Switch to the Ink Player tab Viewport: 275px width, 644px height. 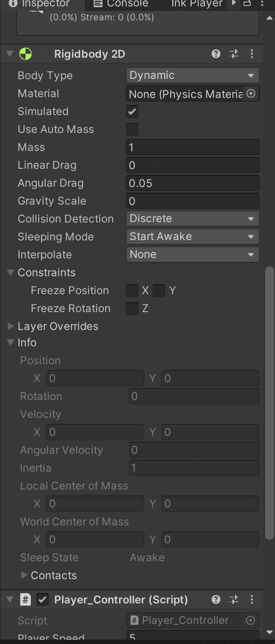(x=197, y=4)
